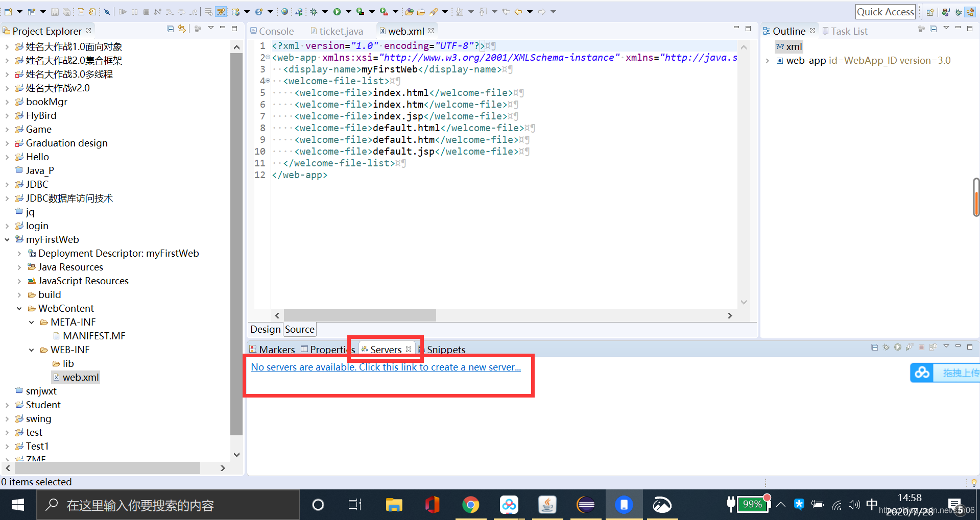Click the External Tools run icon
The height and width of the screenshot is (520, 980).
pyautogui.click(x=384, y=12)
